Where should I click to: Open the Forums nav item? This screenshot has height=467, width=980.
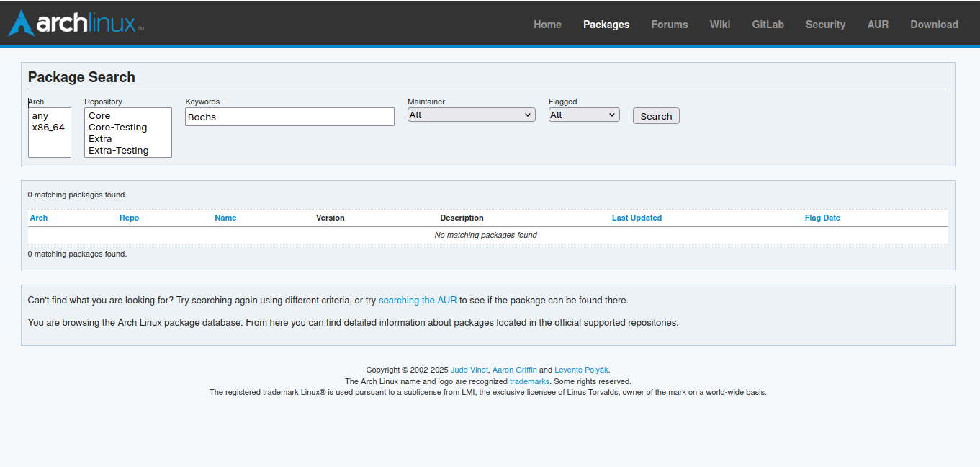[670, 25]
